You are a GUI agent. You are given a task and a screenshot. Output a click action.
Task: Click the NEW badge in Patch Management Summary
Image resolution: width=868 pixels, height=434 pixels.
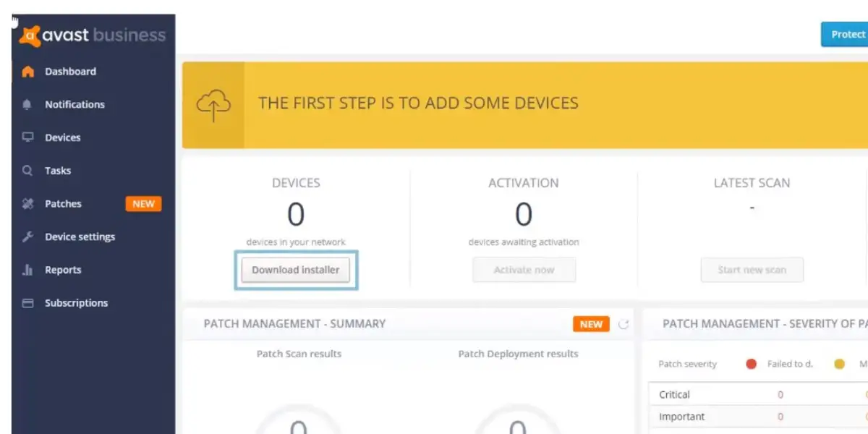tap(591, 324)
